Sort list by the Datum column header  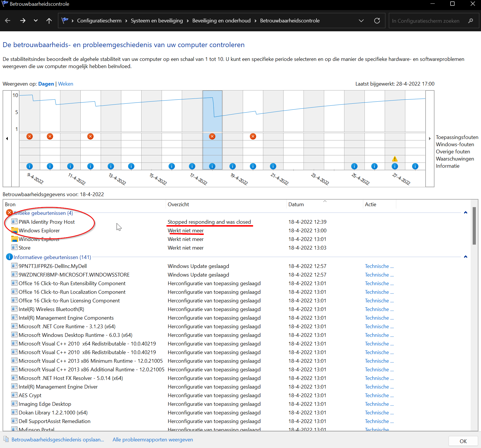(296, 204)
